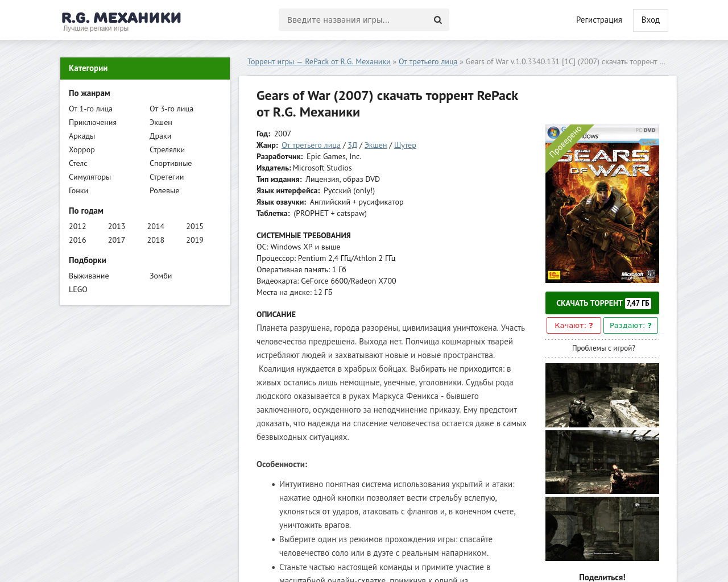Click the СКАЧАТЬ ТОРРЕНТ button
Image resolution: width=728 pixels, height=582 pixels.
tap(602, 303)
